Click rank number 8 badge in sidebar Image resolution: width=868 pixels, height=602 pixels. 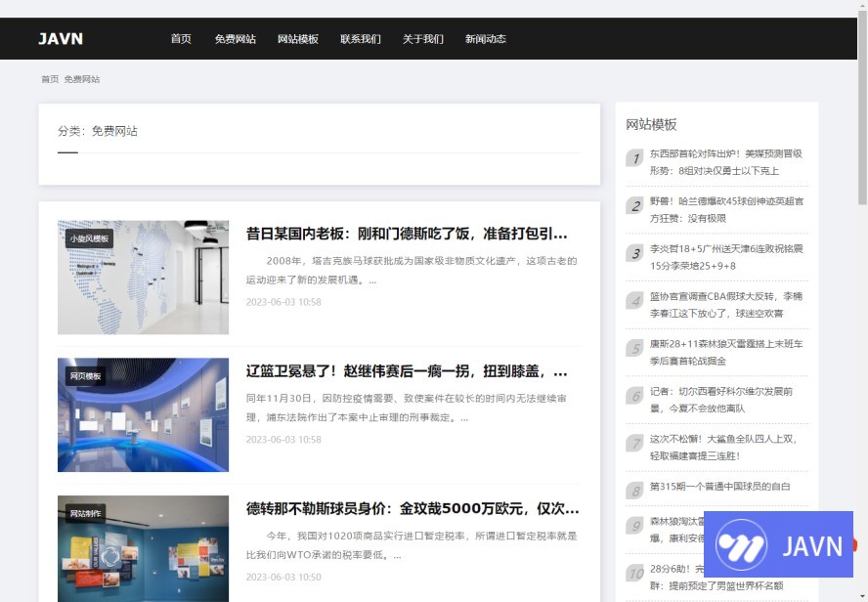[x=635, y=492]
